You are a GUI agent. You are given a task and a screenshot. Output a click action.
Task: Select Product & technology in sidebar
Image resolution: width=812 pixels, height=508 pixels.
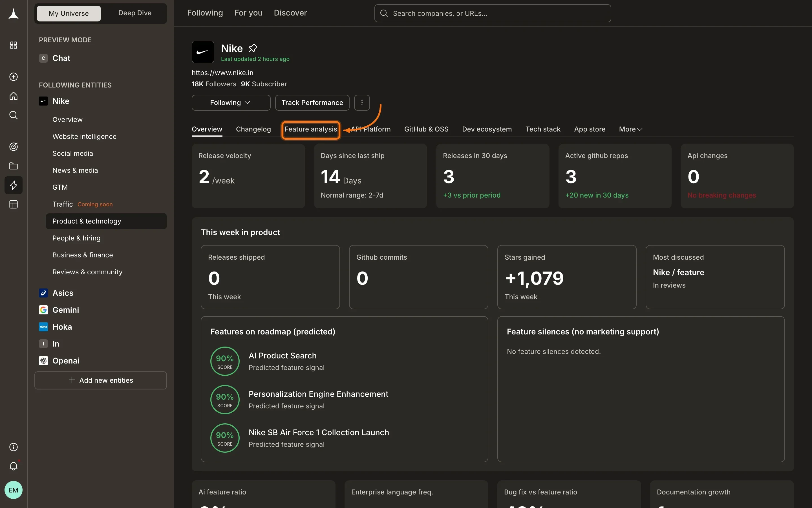[106, 222]
